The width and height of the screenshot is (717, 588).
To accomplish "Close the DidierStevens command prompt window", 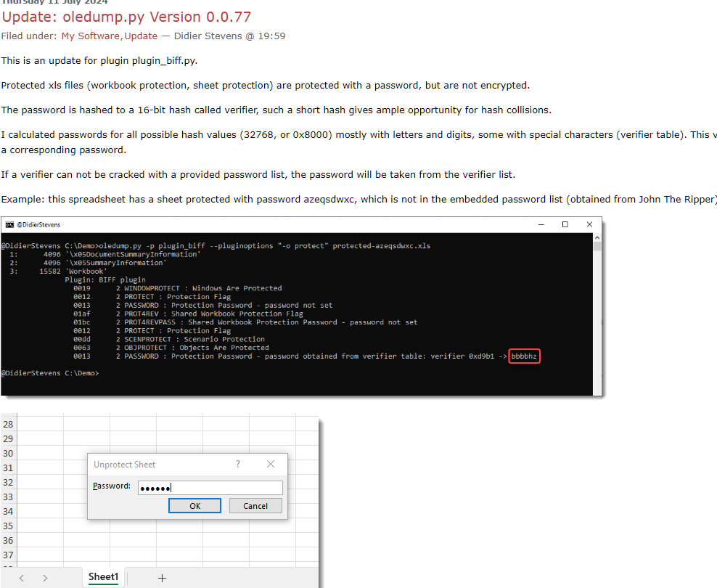I will pyautogui.click(x=590, y=224).
